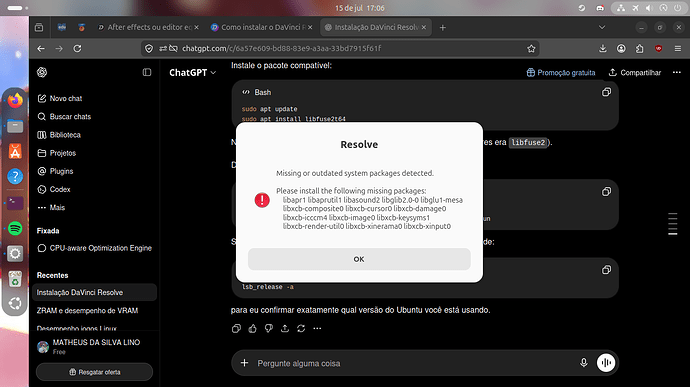
Task: Open Files from the Ubuntu dock
Action: pyautogui.click(x=15, y=126)
